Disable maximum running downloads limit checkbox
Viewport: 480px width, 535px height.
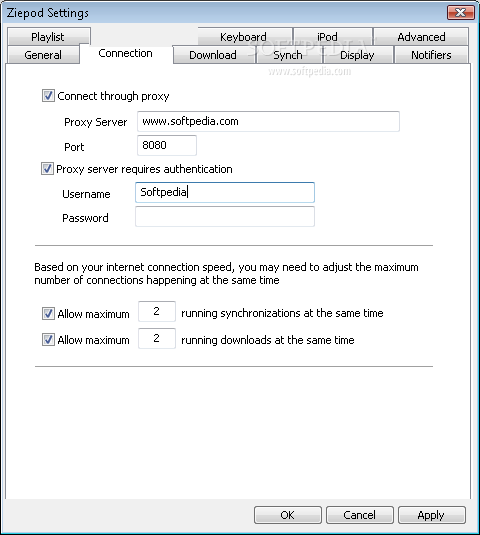coord(48,340)
